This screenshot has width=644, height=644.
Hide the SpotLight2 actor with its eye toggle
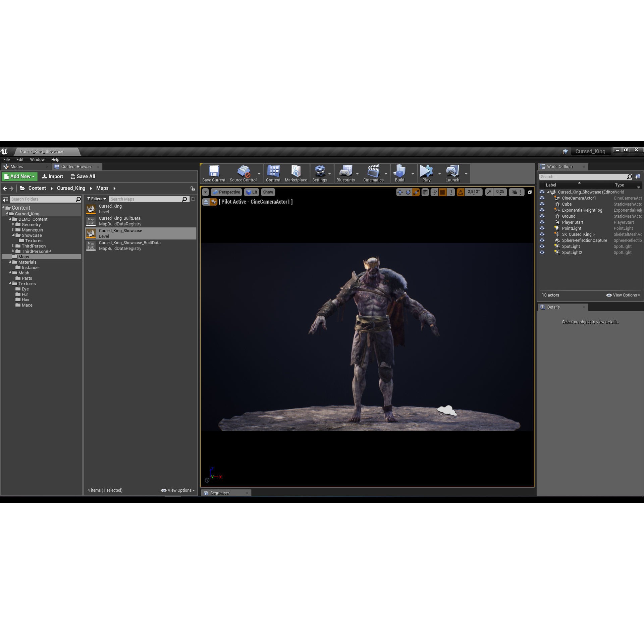[x=542, y=252]
